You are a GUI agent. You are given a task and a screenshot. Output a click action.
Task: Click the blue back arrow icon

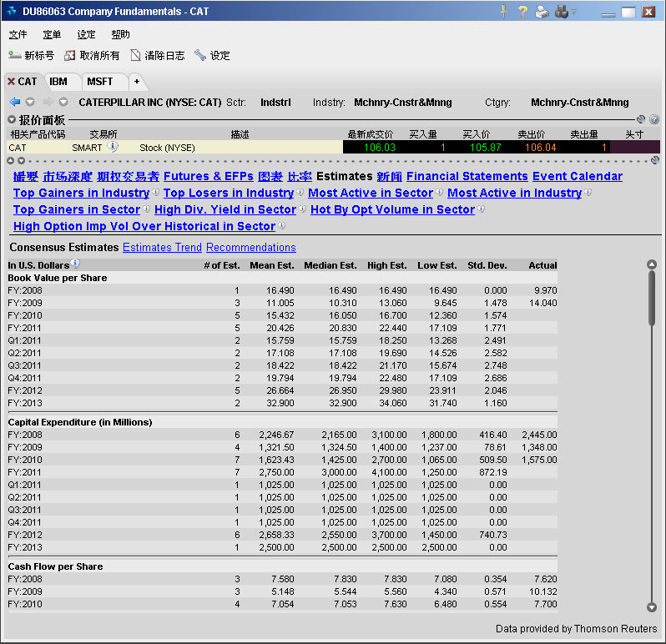tap(14, 103)
